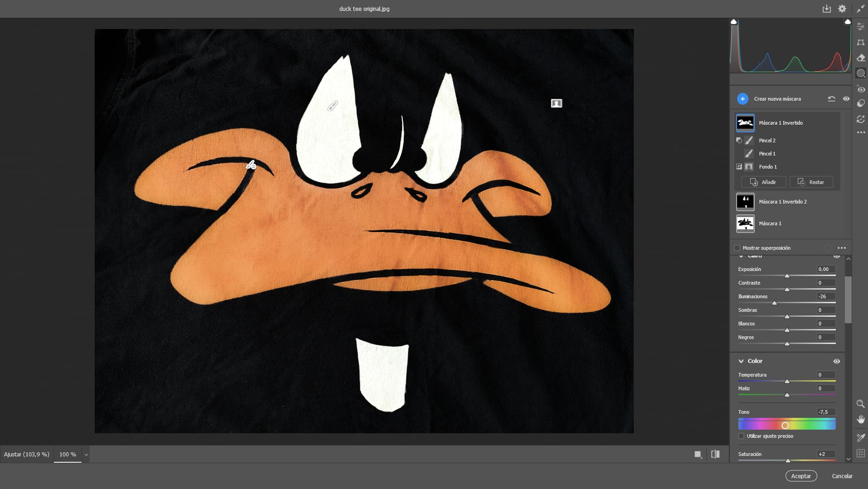Click Cancelar to discard changes

click(842, 476)
